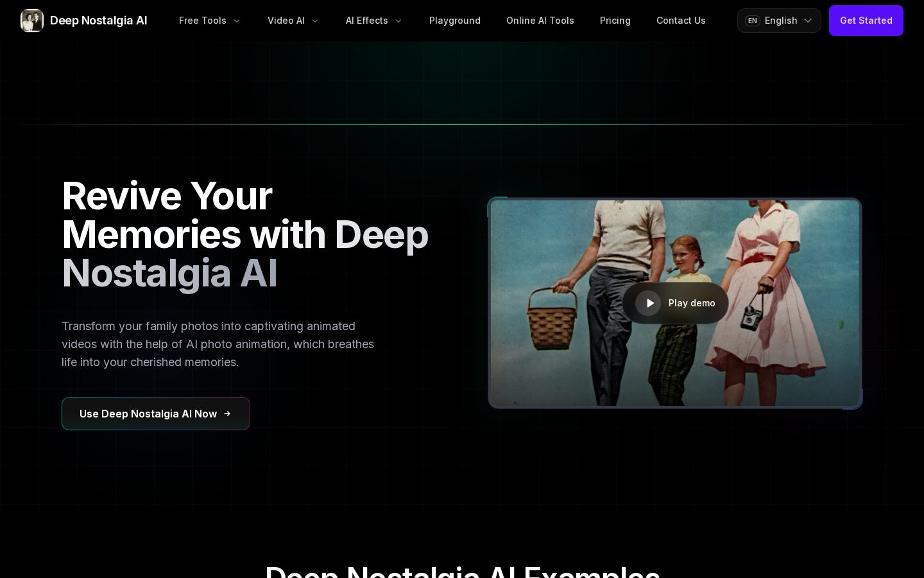The height and width of the screenshot is (578, 924).
Task: Click the Deep Nostalgia AI logo image
Action: (x=32, y=21)
